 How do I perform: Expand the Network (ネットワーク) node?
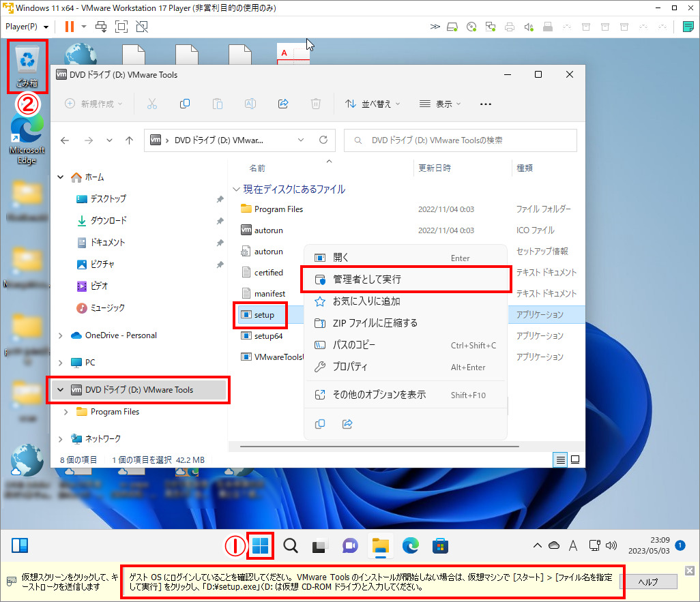pyautogui.click(x=61, y=439)
